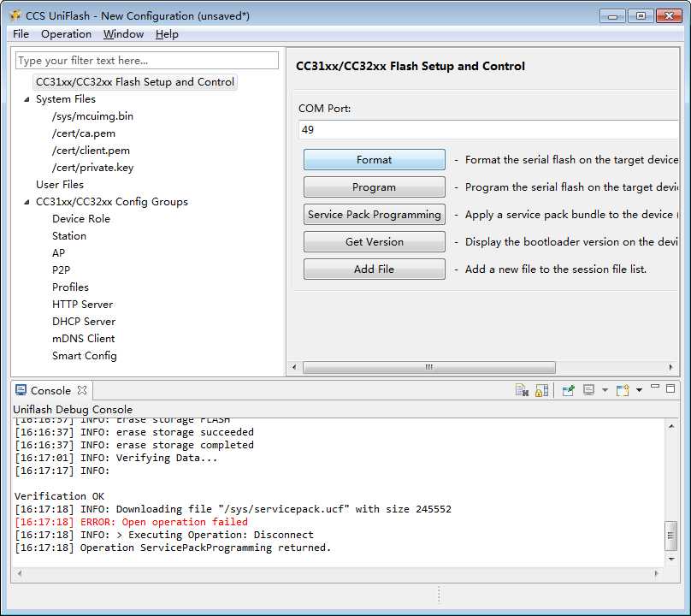Click the Format button
This screenshot has height=616, width=691.
(374, 160)
